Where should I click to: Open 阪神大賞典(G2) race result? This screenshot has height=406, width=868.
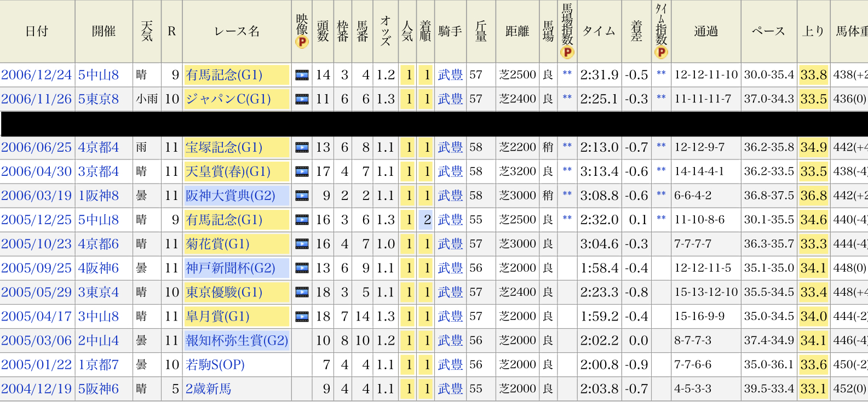(231, 196)
